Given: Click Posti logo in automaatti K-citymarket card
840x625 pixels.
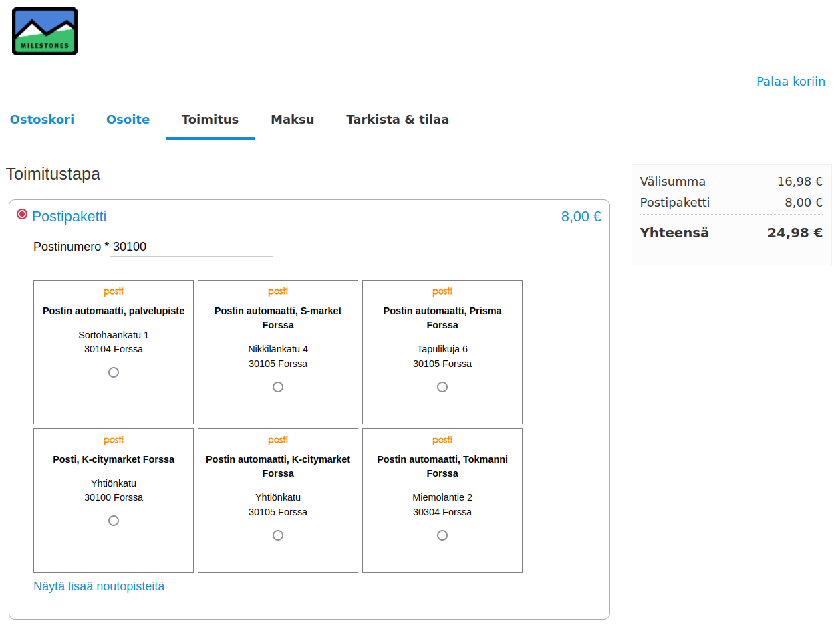Looking at the screenshot, I should coord(278,440).
